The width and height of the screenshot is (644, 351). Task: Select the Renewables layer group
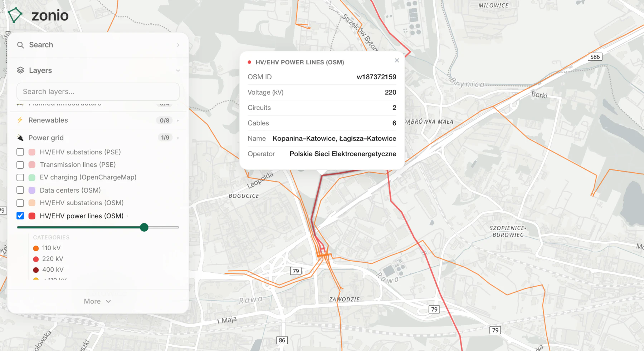point(98,120)
